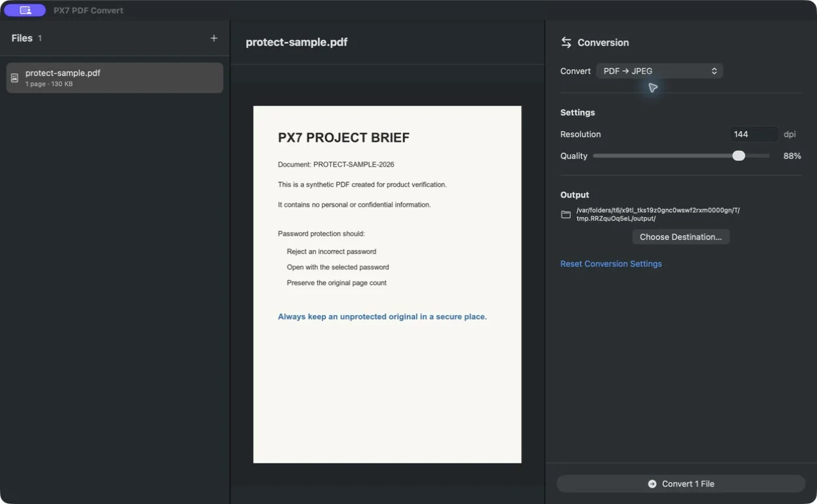This screenshot has height=504, width=817.
Task: Click the '1 page · 130 KB' file details
Action: (x=49, y=84)
